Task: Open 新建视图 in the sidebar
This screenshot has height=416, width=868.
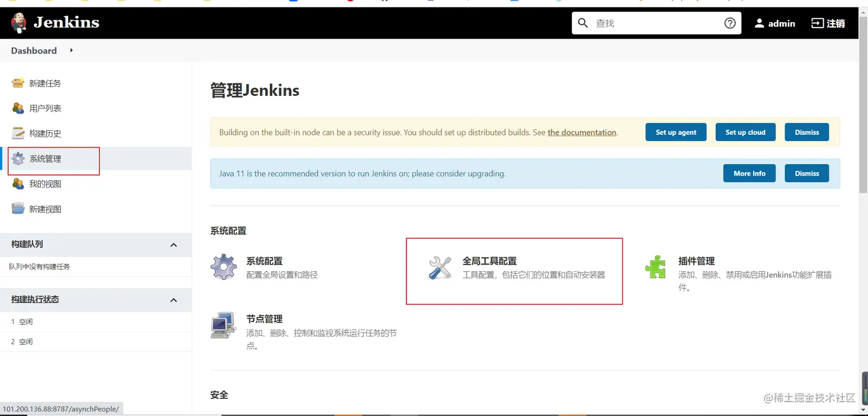Action: (x=45, y=209)
